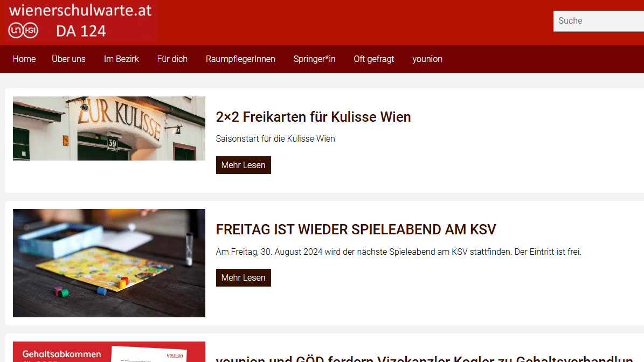Focus the Suche search field

[x=598, y=21]
